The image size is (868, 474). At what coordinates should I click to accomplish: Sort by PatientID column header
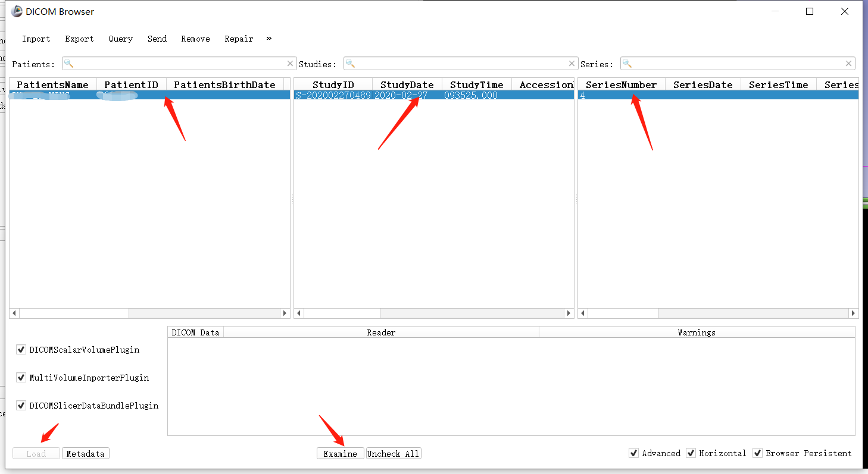pos(132,84)
